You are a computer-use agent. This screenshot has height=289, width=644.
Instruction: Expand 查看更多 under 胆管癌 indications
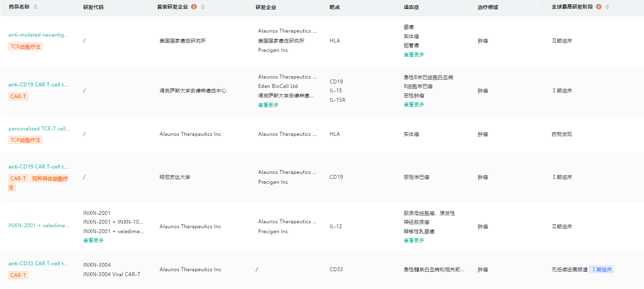[x=414, y=55]
